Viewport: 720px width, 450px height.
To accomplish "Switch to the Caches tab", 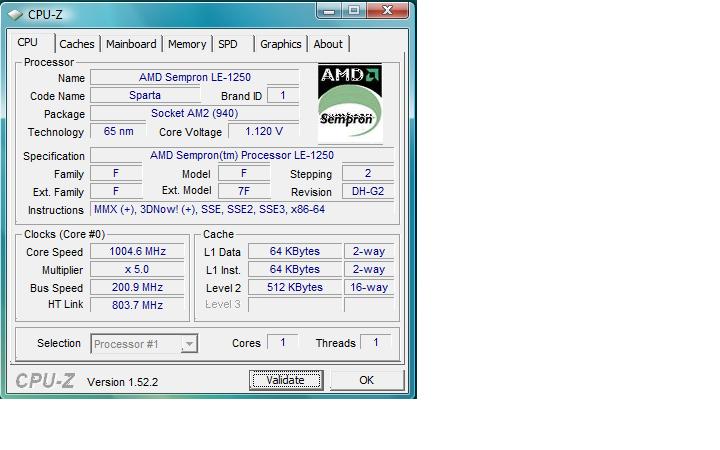I will point(77,44).
